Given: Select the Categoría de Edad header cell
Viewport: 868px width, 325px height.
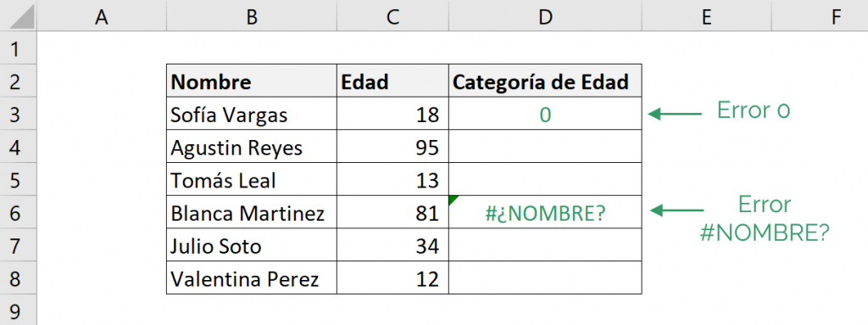Looking at the screenshot, I should pos(545,81).
